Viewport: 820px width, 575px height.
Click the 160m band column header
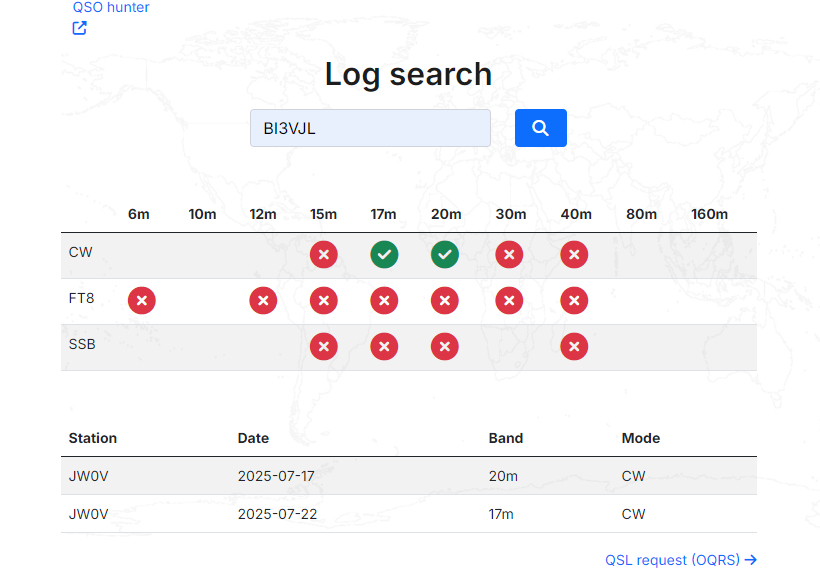[709, 214]
